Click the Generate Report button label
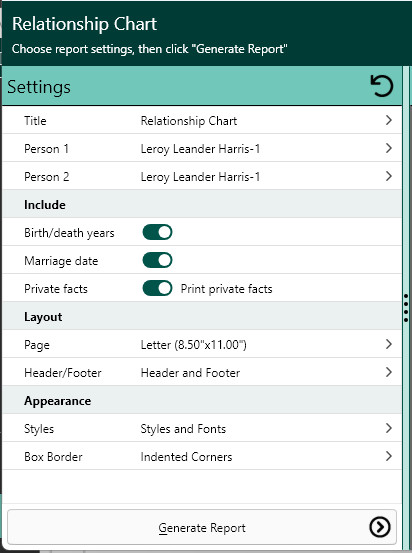The image size is (412, 553). (202, 528)
